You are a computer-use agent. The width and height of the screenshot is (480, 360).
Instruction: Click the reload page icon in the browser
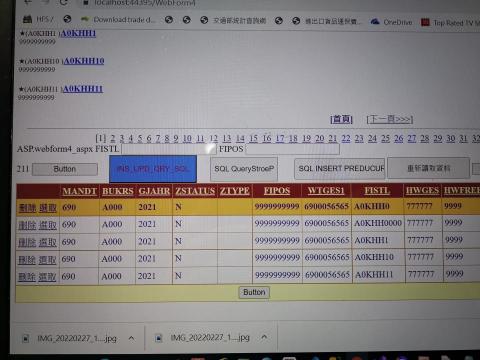(x=64, y=2)
